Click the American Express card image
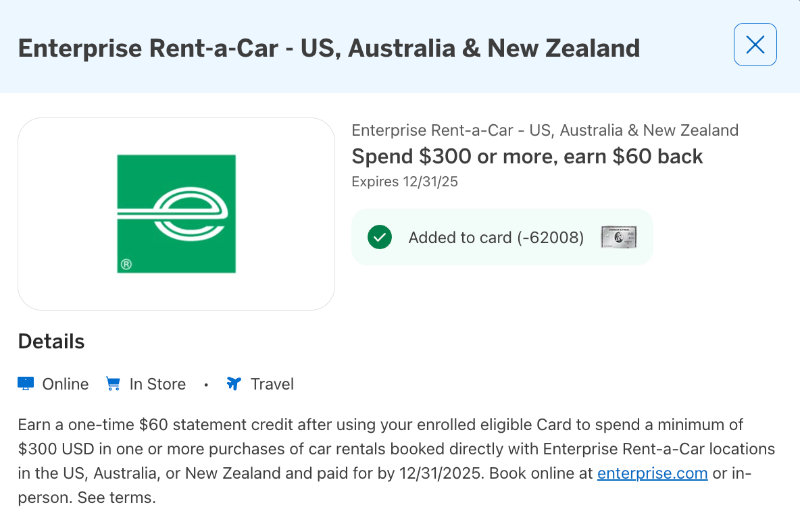The height and width of the screenshot is (532, 800). pyautogui.click(x=619, y=237)
